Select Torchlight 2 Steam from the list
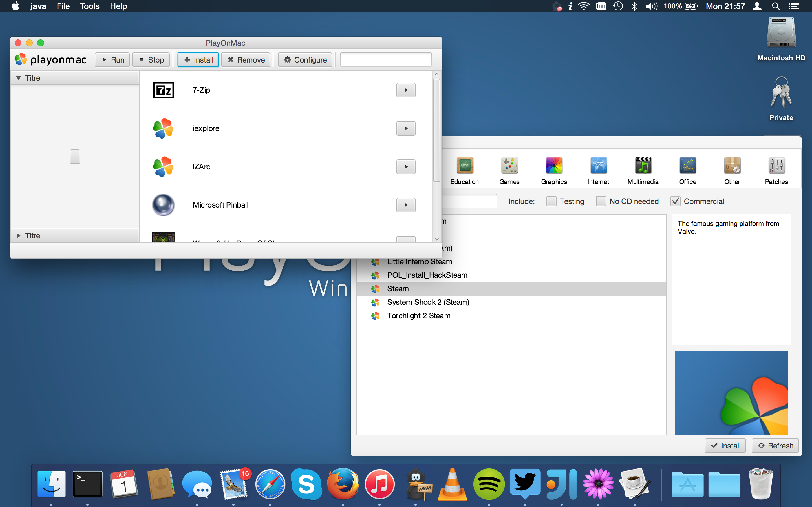 point(419,315)
